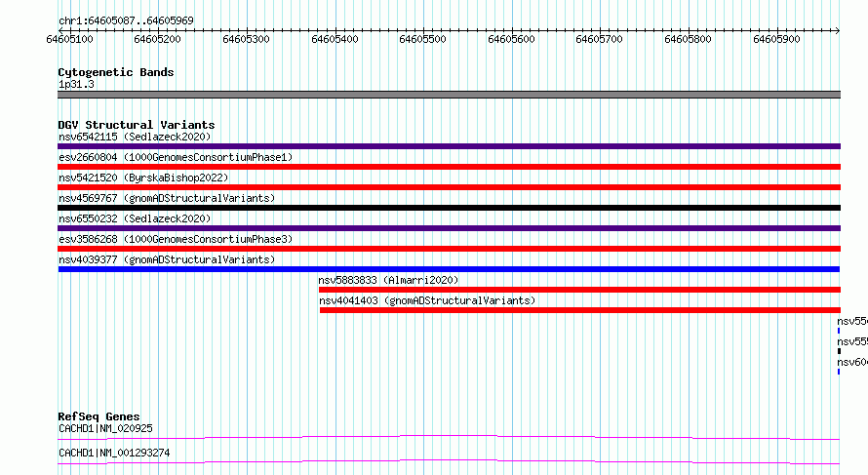Select the black bar under nsv4569767
The height and width of the screenshot is (475, 868).
(x=449, y=208)
